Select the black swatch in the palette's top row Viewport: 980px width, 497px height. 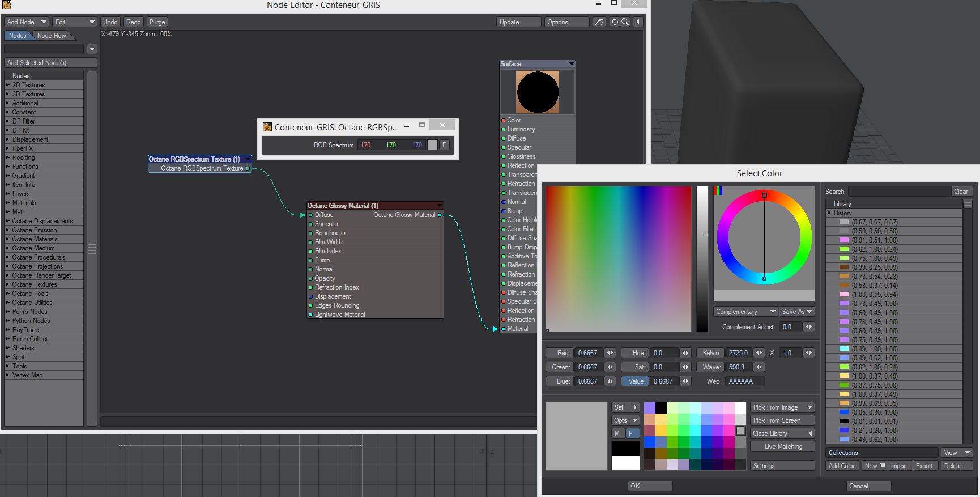(661, 408)
